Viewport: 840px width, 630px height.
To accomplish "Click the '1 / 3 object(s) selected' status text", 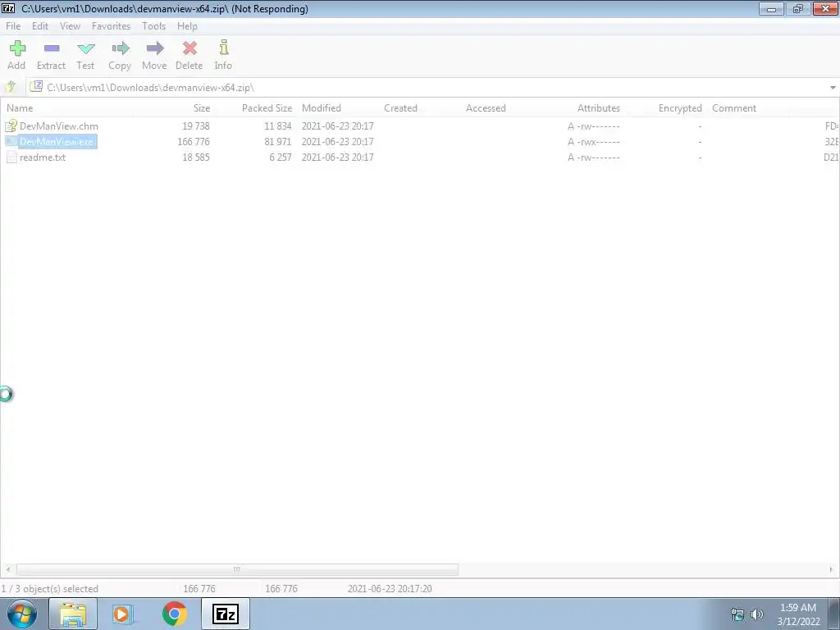I will (x=50, y=588).
